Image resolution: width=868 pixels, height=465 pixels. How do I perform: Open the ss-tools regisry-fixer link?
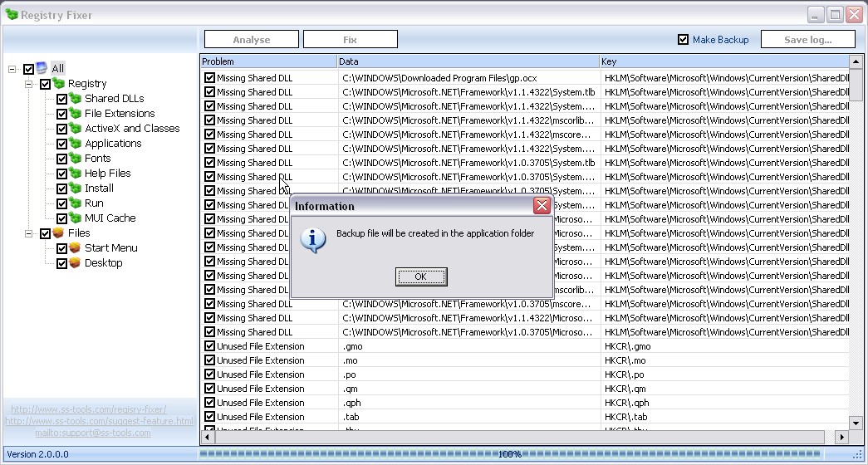[x=89, y=409]
